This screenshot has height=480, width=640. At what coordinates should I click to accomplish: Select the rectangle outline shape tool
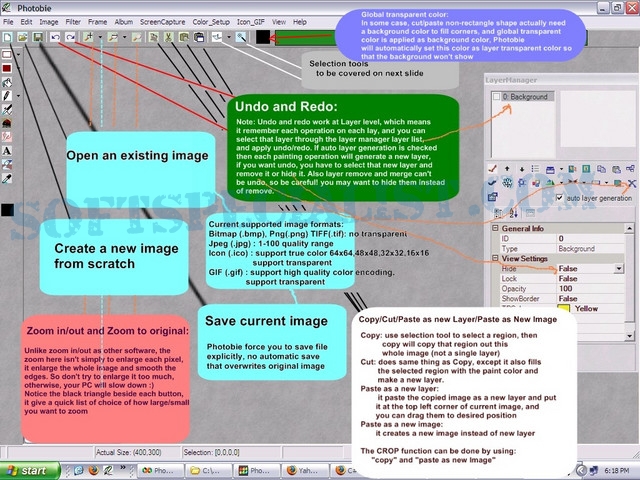tap(7, 54)
